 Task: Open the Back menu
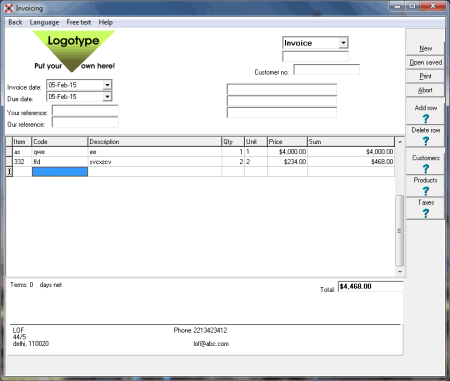tap(15, 22)
